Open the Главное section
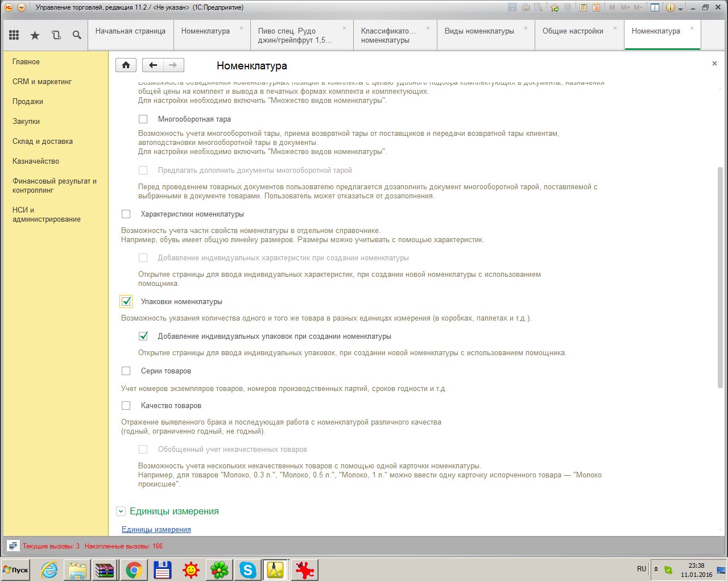Screen dimensions: 728x582 tap(26, 62)
